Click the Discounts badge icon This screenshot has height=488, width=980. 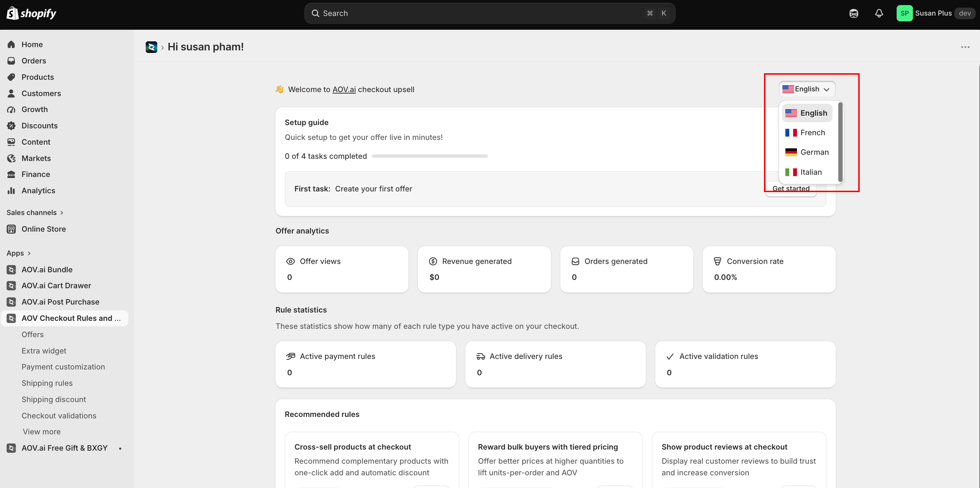[x=11, y=125]
